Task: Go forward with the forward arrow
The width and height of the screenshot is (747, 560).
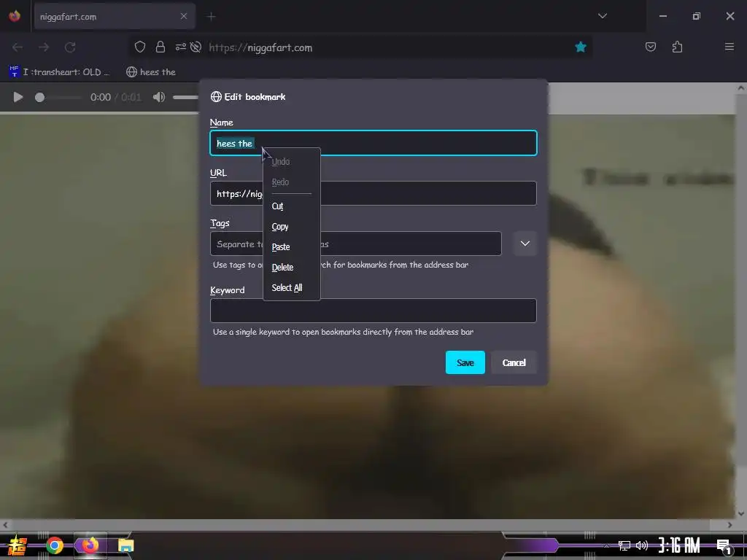Action: (x=44, y=47)
